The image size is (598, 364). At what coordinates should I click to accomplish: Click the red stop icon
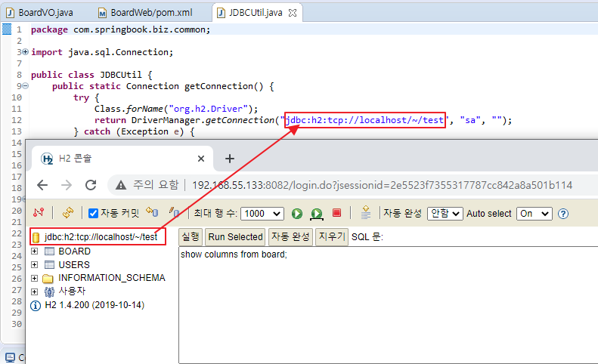336,213
